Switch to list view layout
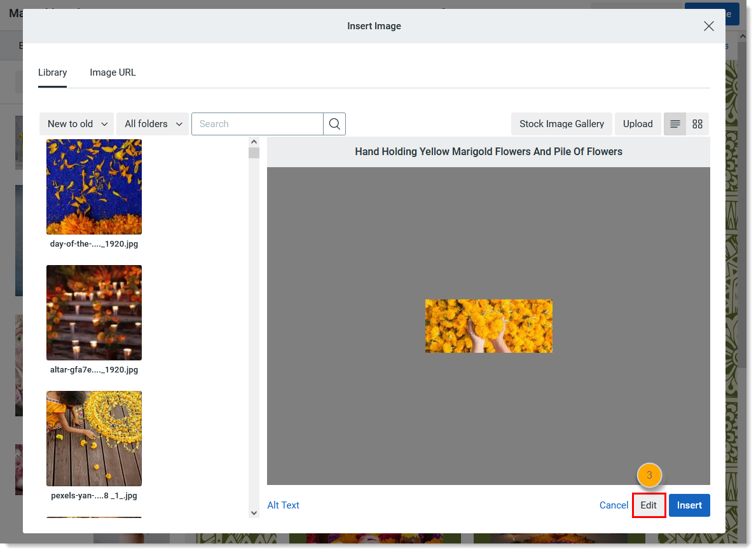Screen dimensions: 756x553 [x=675, y=124]
